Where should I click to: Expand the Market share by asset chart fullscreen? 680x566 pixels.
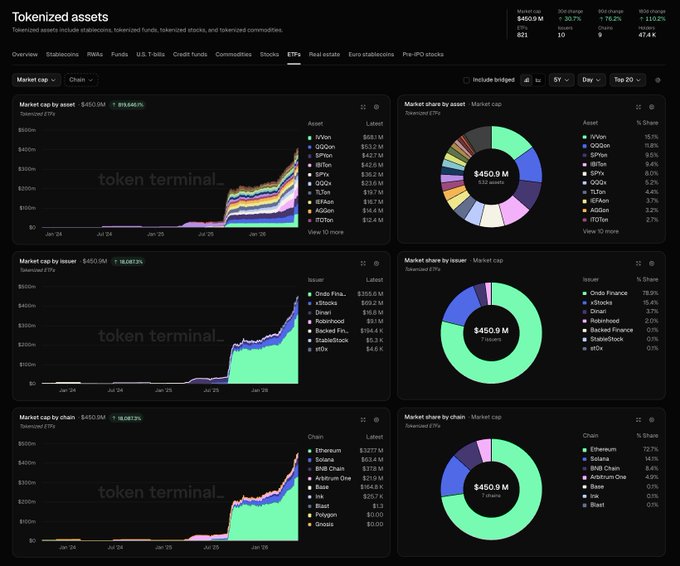click(x=638, y=107)
